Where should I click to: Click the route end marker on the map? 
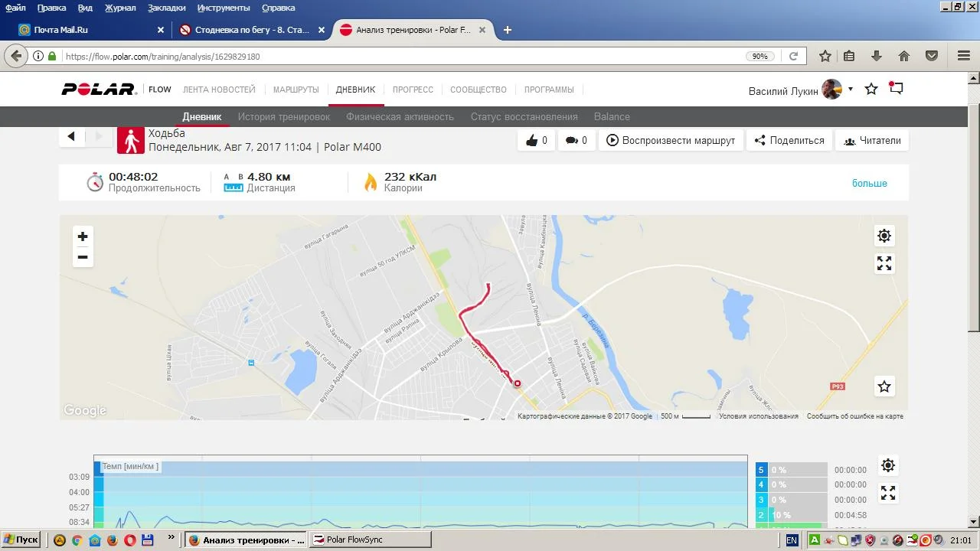pyautogui.click(x=518, y=383)
